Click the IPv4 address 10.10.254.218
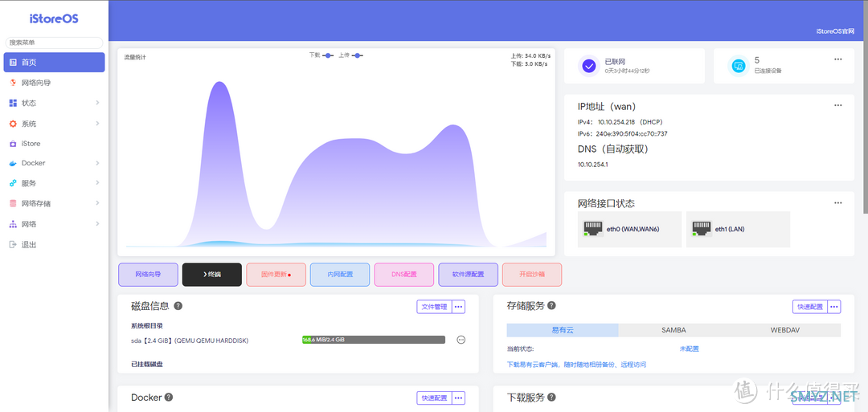The width and height of the screenshot is (868, 412). (616, 122)
